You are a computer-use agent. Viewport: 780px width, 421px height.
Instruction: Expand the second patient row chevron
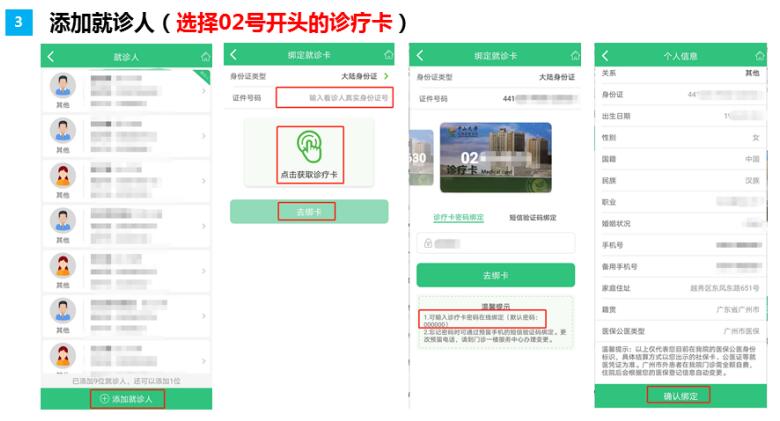click(x=203, y=135)
